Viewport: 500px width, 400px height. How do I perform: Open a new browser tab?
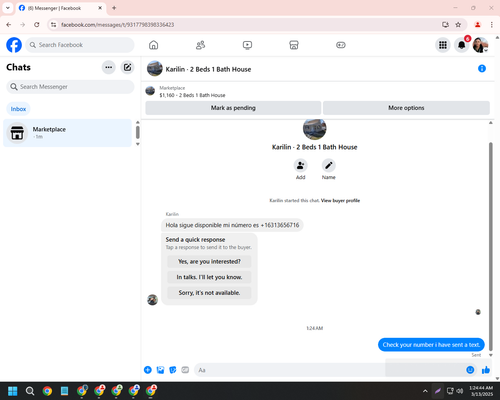pos(114,8)
